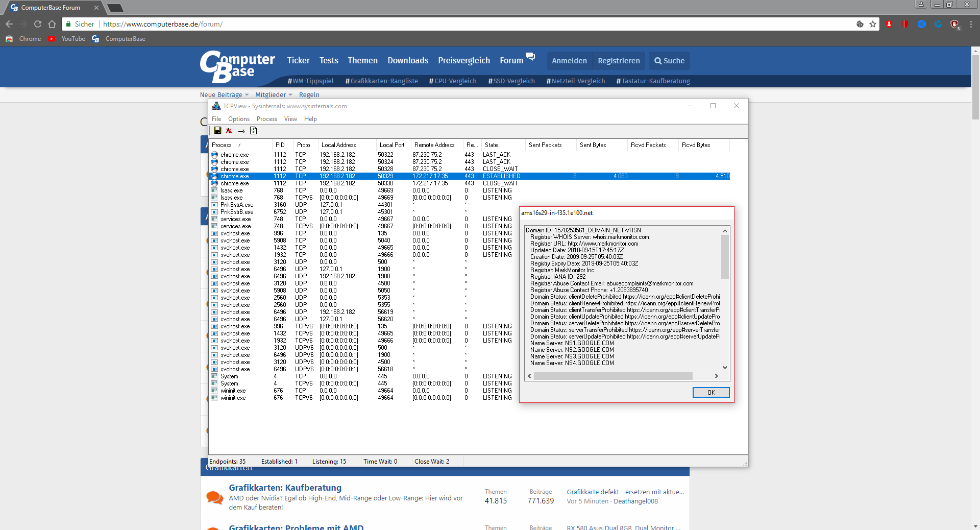Go back with Chrome's back arrow
The height and width of the screenshot is (530, 980).
9,24
